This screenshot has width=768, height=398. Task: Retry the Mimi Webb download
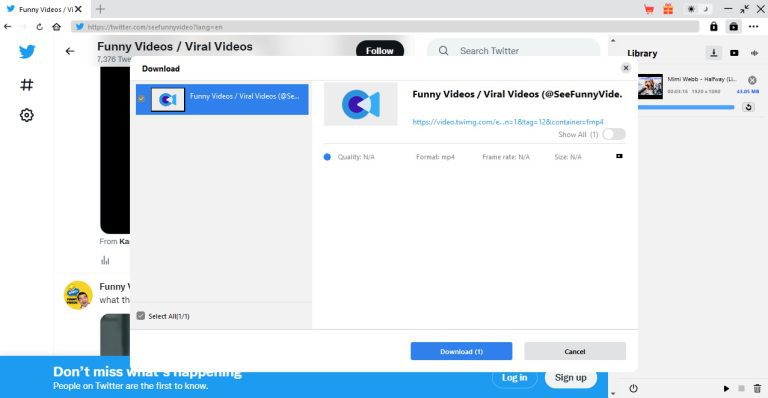[x=748, y=107]
